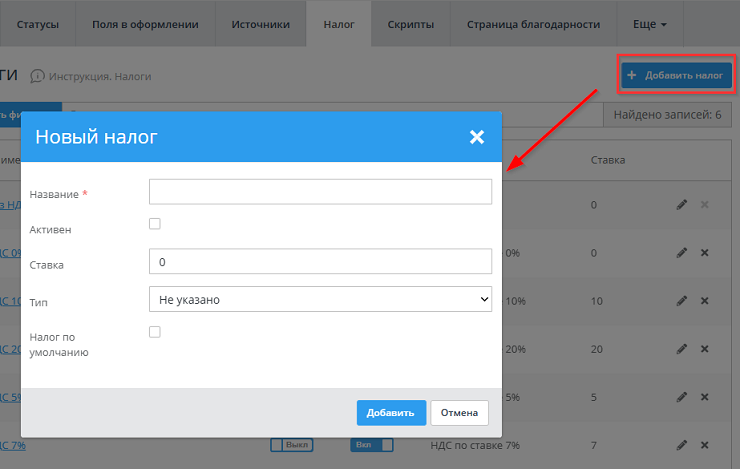This screenshot has height=469, width=740.
Task: Delete the НДС 7% tax row
Action: (705, 444)
